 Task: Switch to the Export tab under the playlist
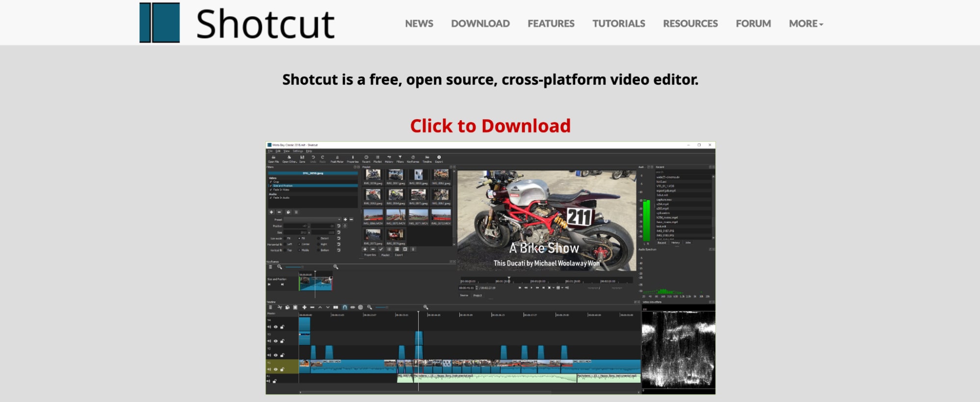[x=399, y=255]
